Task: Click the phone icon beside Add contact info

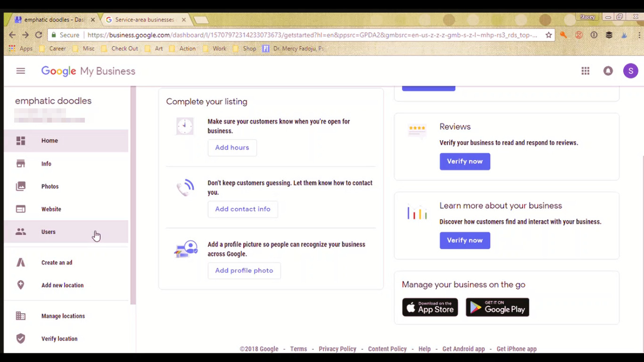Action: pyautogui.click(x=185, y=187)
